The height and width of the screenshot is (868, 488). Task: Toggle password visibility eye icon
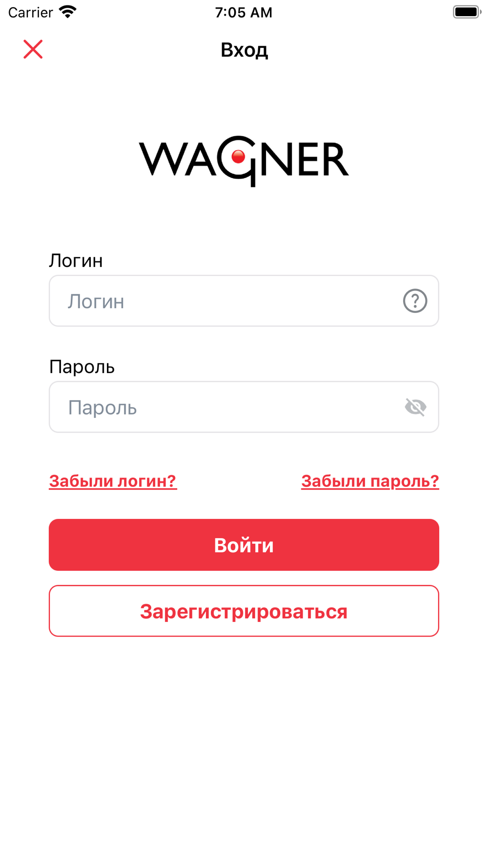[x=415, y=407]
